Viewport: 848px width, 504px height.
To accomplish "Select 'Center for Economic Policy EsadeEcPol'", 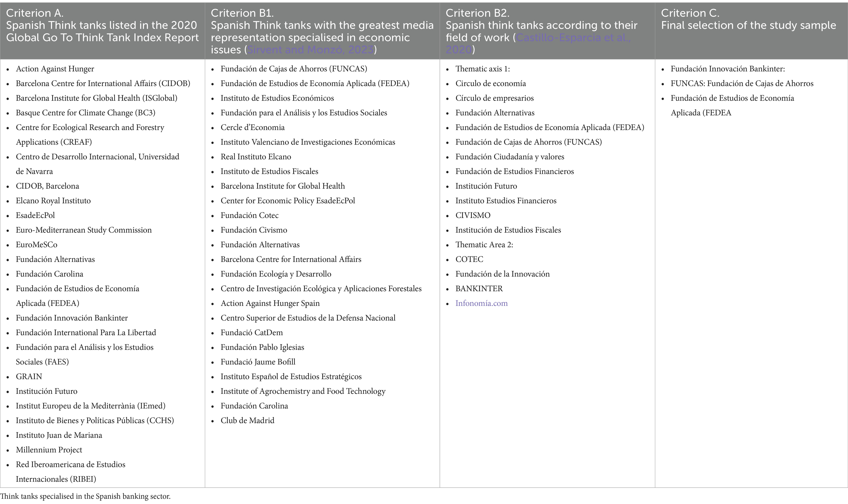I will 288,201.
